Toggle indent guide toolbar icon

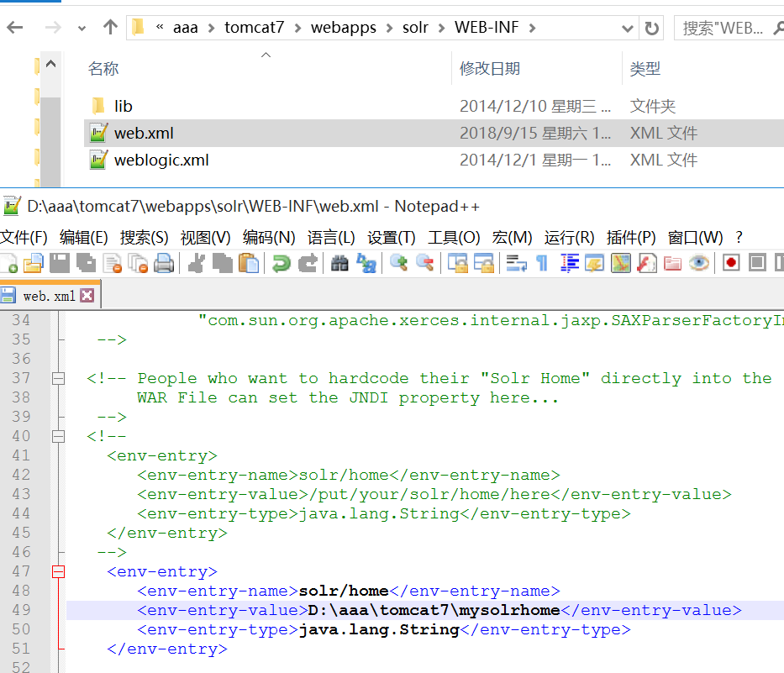click(569, 263)
